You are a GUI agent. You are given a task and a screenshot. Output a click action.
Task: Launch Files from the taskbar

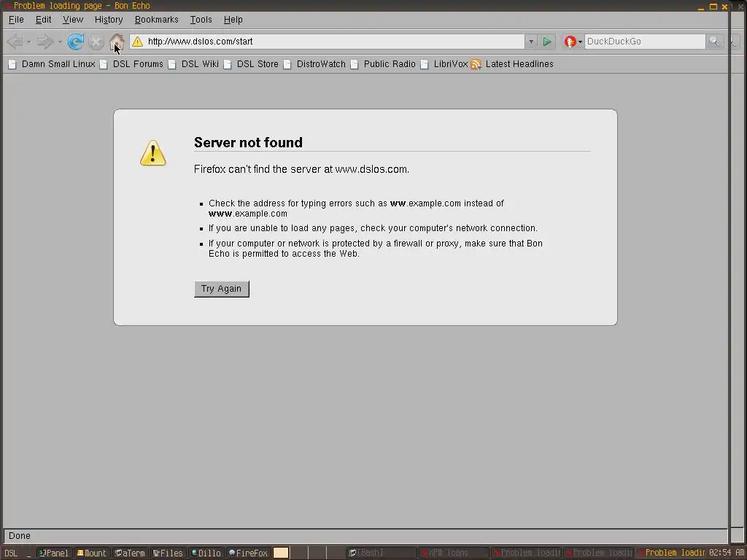pyautogui.click(x=168, y=553)
